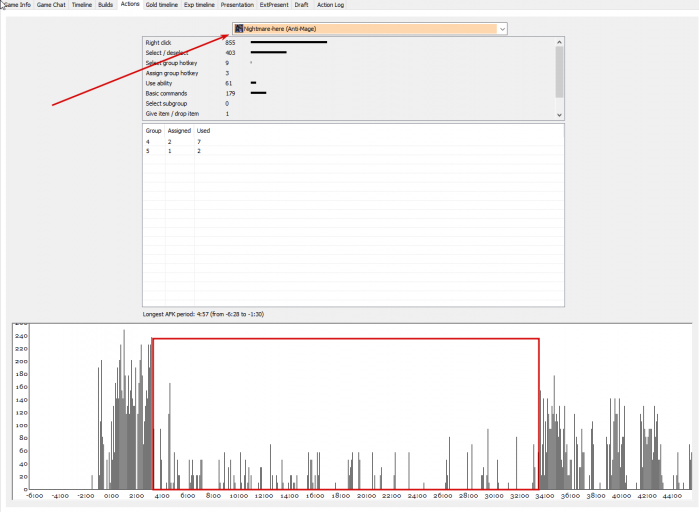Click the Longest AFK period text
This screenshot has height=512, width=699.
click(203, 314)
